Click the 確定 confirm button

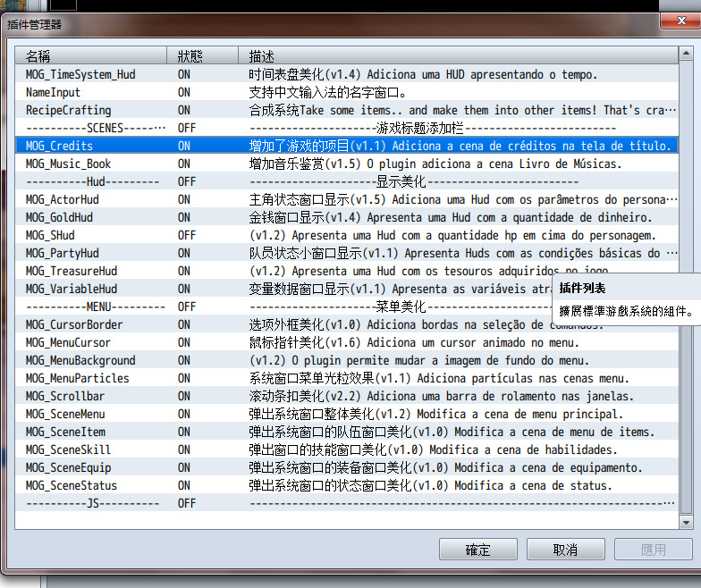pos(477,549)
